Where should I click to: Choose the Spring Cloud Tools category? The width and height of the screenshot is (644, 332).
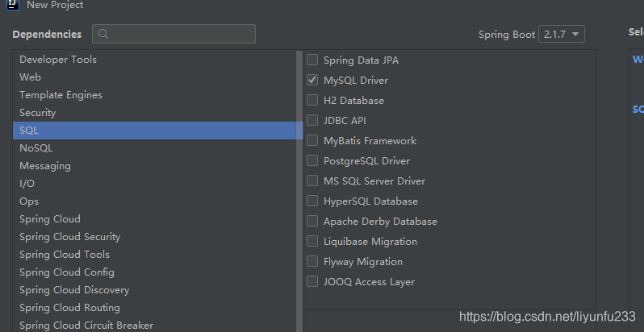tap(154, 254)
